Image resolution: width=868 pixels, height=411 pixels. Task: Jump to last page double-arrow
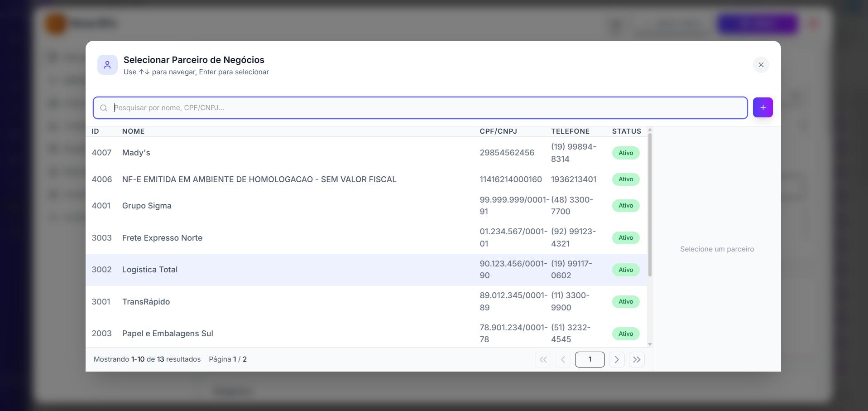[x=637, y=359]
